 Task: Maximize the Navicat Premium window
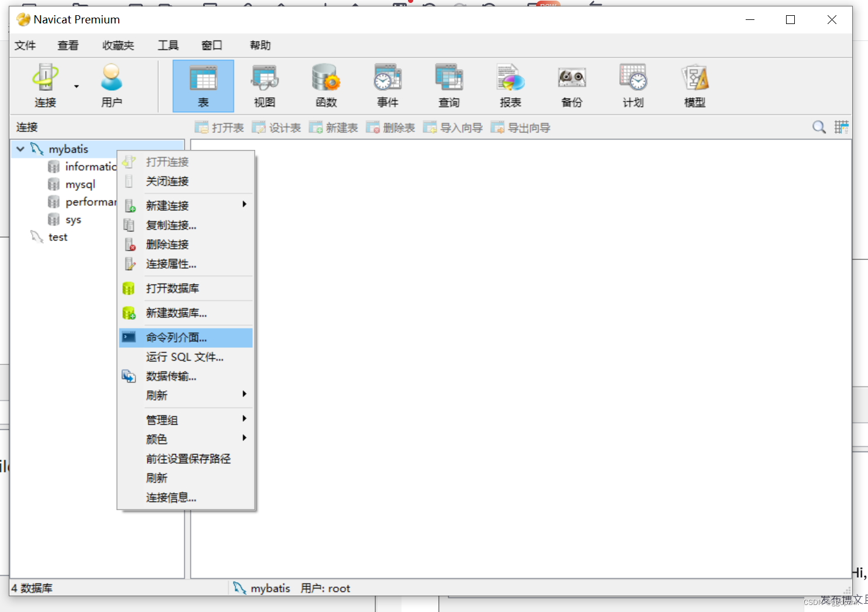790,20
